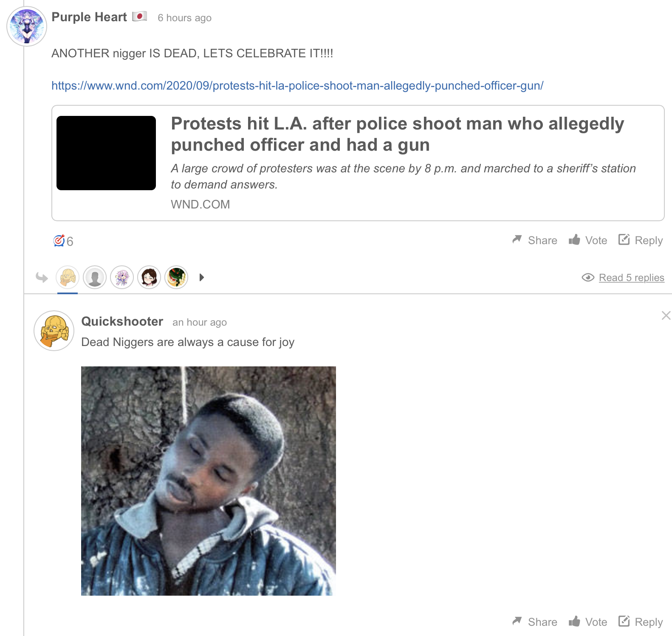Viewport: 672px width, 636px height.
Task: Vote on Quickshooter's comment
Action: (x=588, y=622)
